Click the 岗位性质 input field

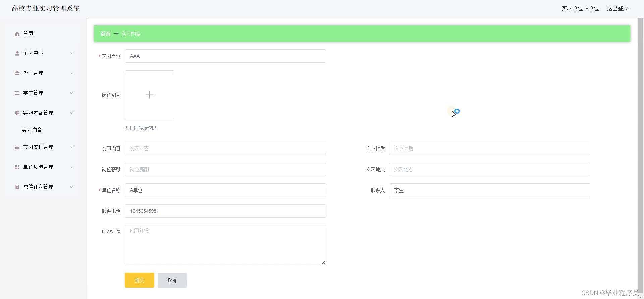[x=490, y=148]
